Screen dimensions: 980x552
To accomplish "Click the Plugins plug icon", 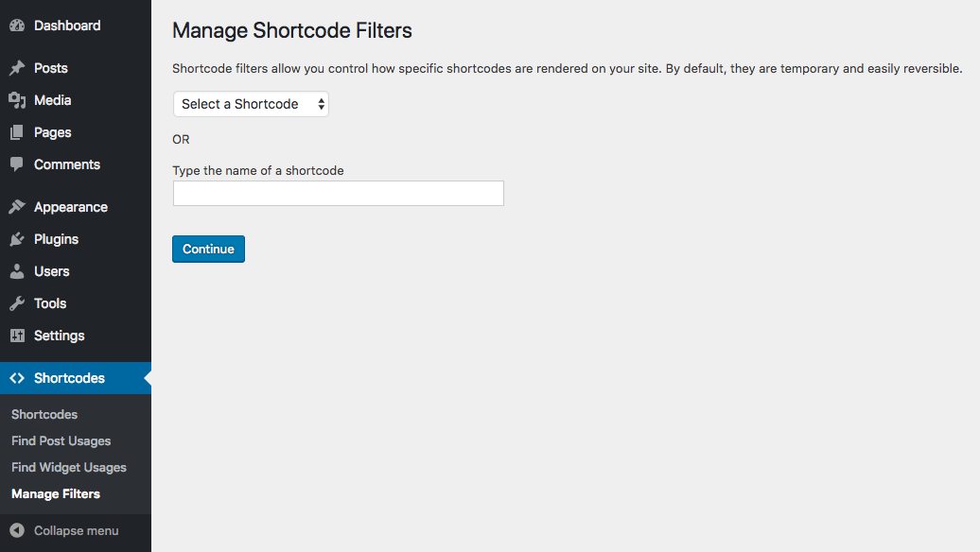I will pyautogui.click(x=17, y=239).
